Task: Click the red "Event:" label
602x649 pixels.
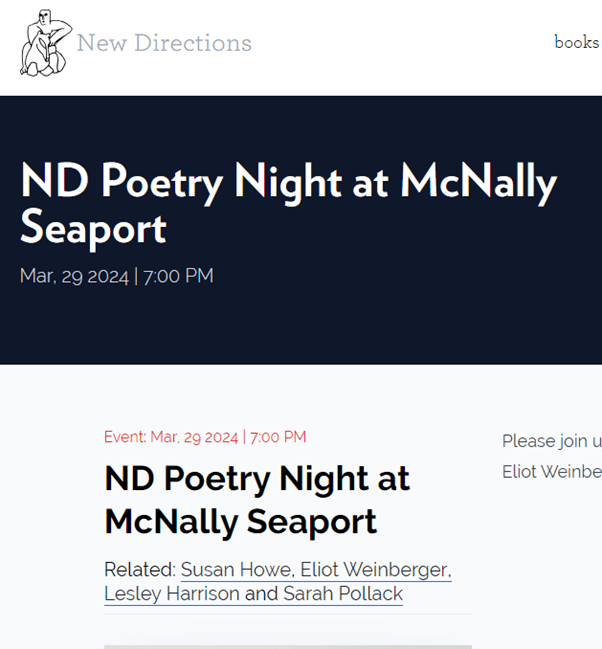Action: click(125, 437)
